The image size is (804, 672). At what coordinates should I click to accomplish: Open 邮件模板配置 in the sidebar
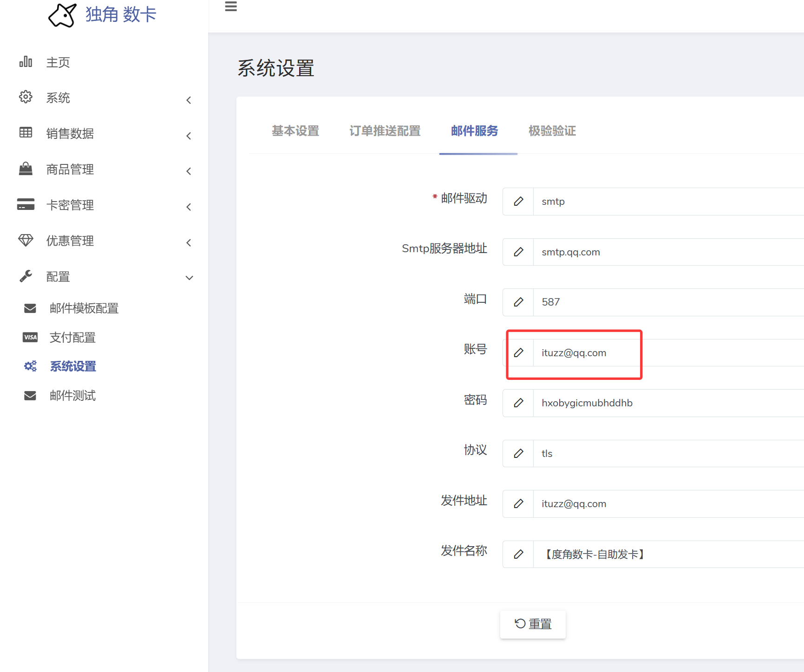pos(84,308)
